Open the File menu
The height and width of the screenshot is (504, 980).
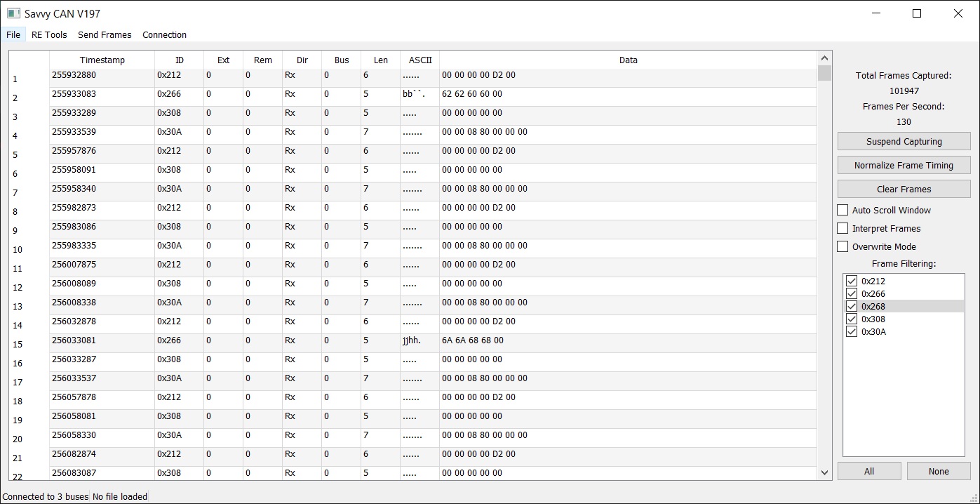[x=13, y=34]
